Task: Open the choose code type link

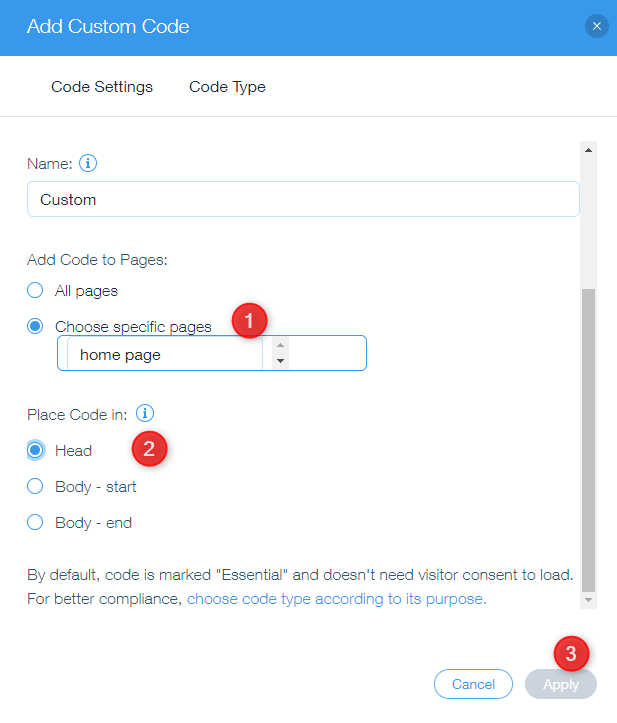Action: [336, 600]
